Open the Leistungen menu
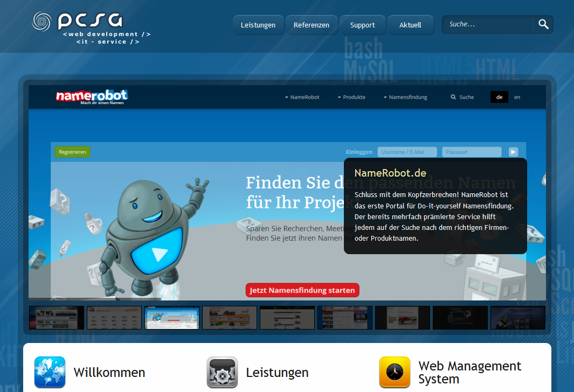This screenshot has width=574, height=392. 258,25
